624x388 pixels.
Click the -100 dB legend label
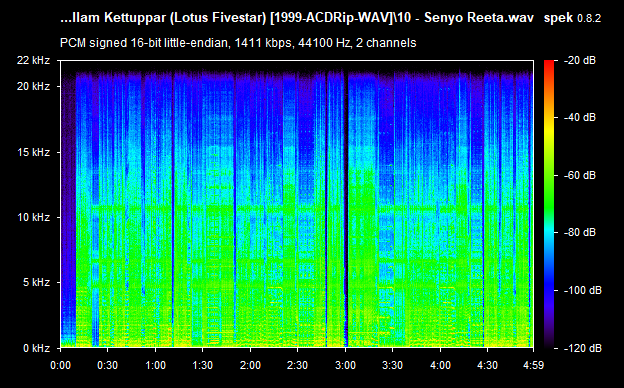pos(583,291)
